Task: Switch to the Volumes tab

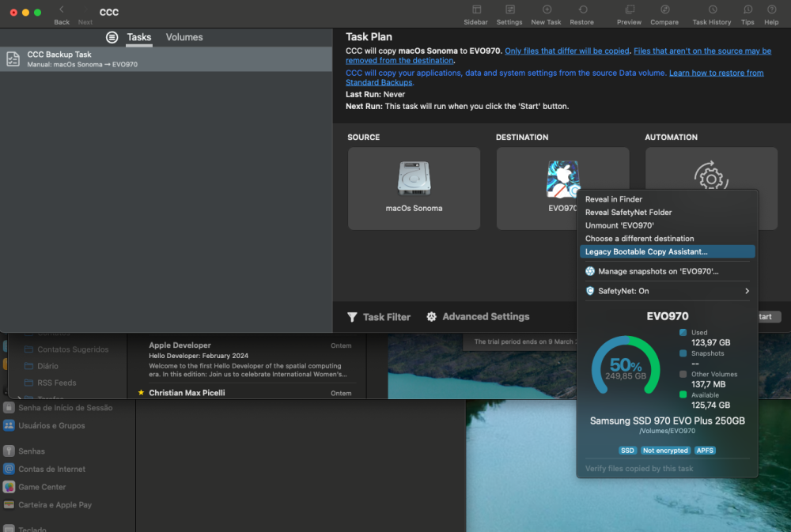Action: 184,37
